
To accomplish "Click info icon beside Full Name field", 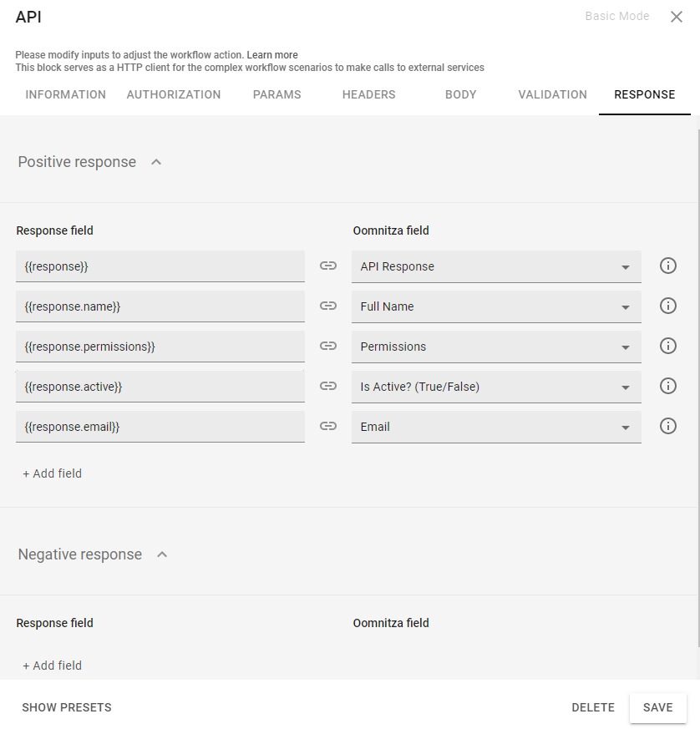I will coord(667,306).
